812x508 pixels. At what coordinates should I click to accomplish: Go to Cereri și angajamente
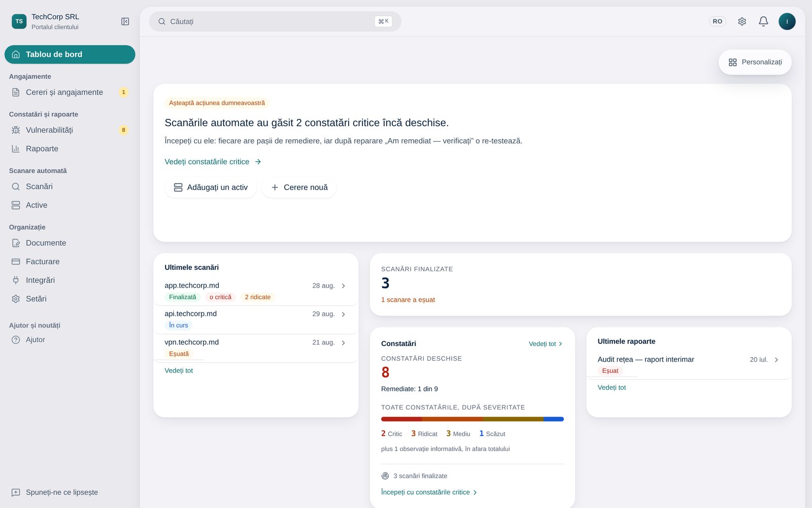click(x=70, y=92)
